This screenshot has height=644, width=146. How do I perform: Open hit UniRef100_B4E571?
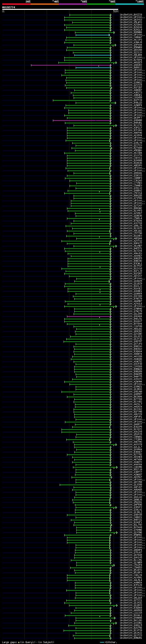click(x=131, y=249)
